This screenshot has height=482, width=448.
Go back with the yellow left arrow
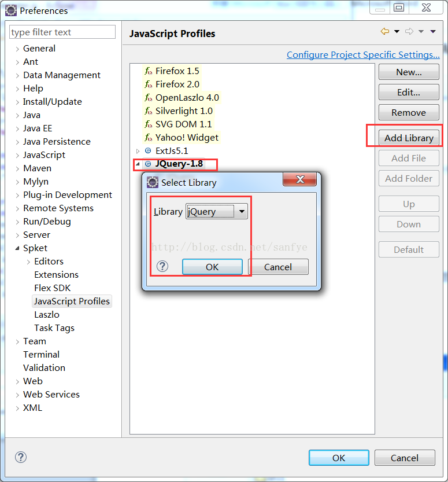[x=385, y=31]
